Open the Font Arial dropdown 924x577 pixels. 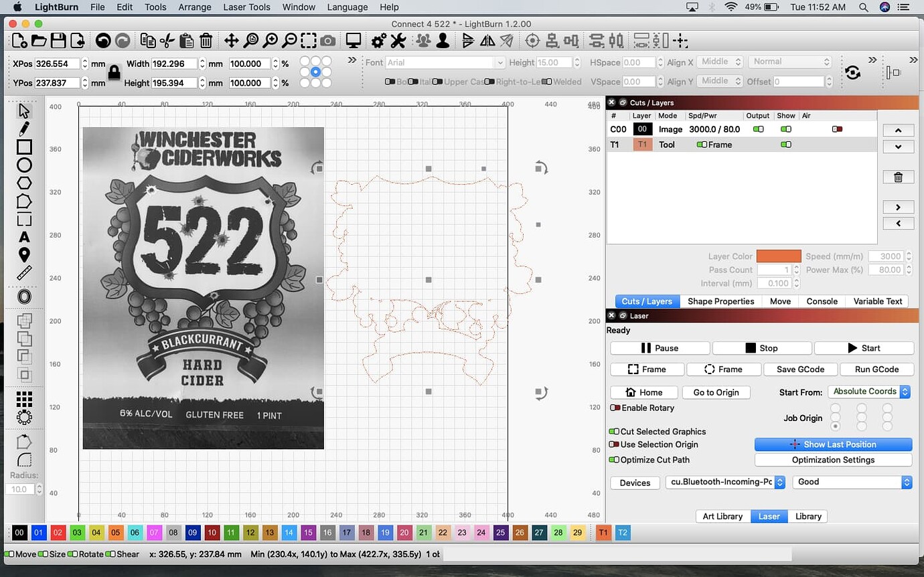pos(445,62)
